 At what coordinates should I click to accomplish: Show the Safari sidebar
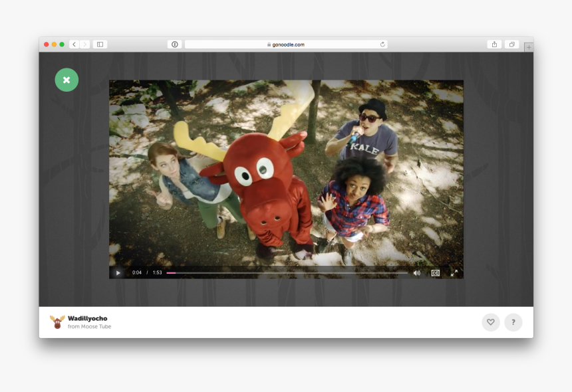(x=100, y=45)
